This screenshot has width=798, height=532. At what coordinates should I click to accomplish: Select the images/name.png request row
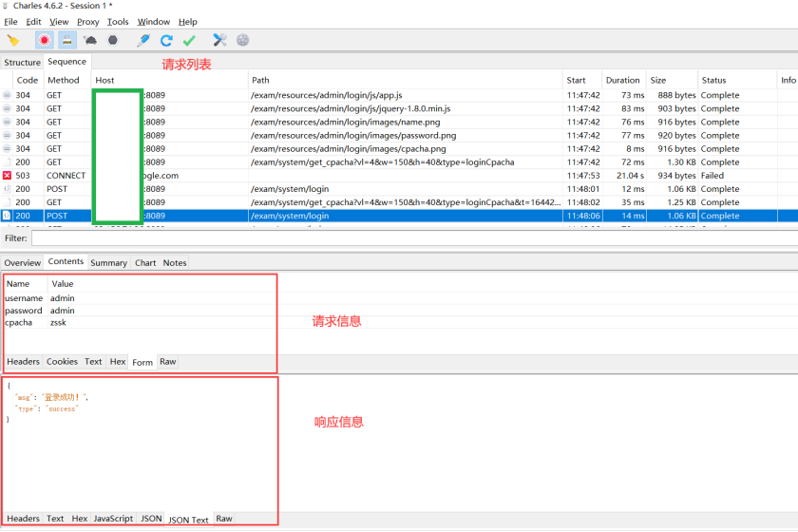[399, 122]
